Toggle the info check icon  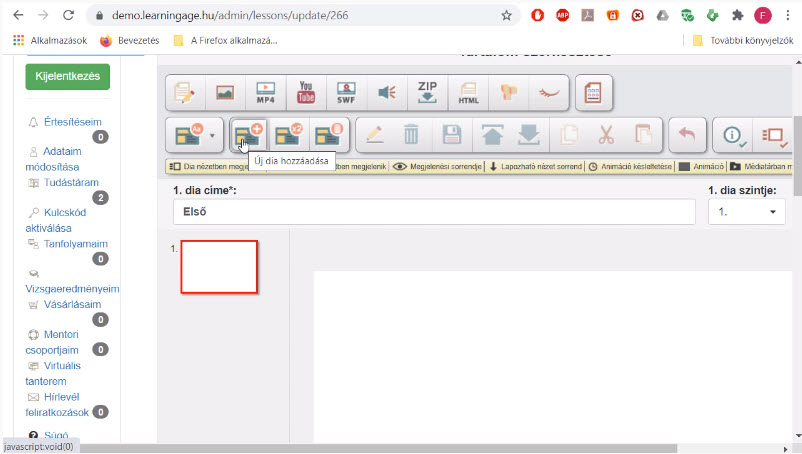pos(733,135)
